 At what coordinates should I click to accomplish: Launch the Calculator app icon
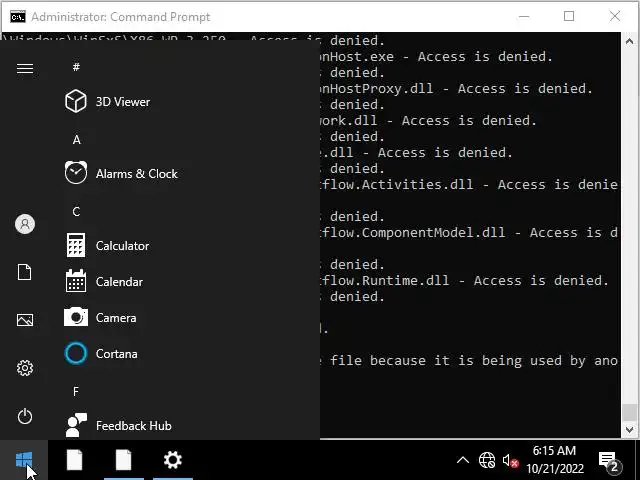[x=76, y=245]
